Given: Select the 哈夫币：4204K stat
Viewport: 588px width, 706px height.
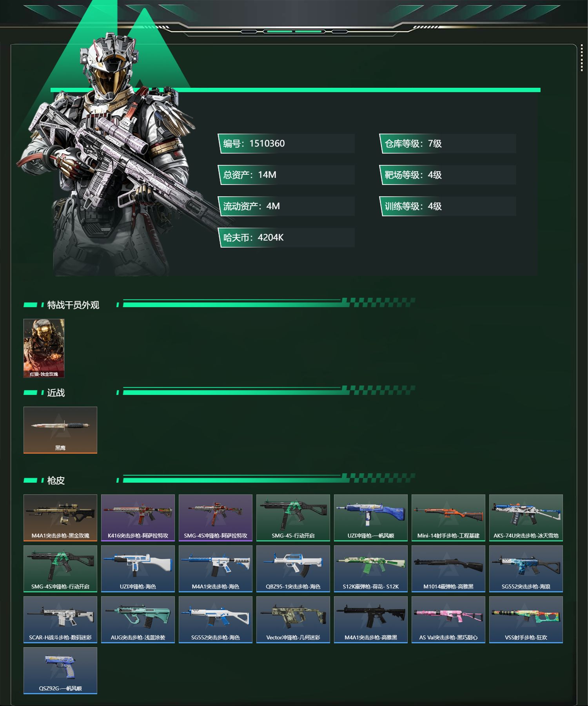Looking at the screenshot, I should (x=286, y=237).
